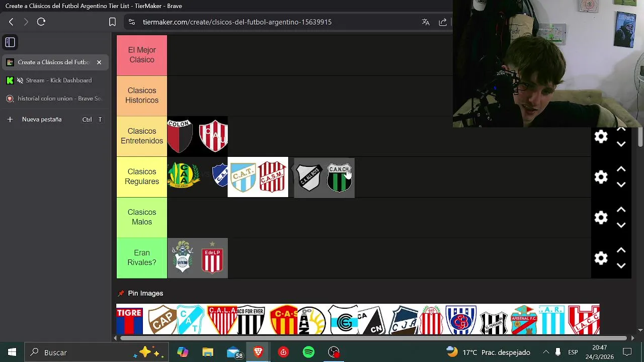Open the Mail app with 58 badge
The image size is (644, 362).
tap(234, 352)
